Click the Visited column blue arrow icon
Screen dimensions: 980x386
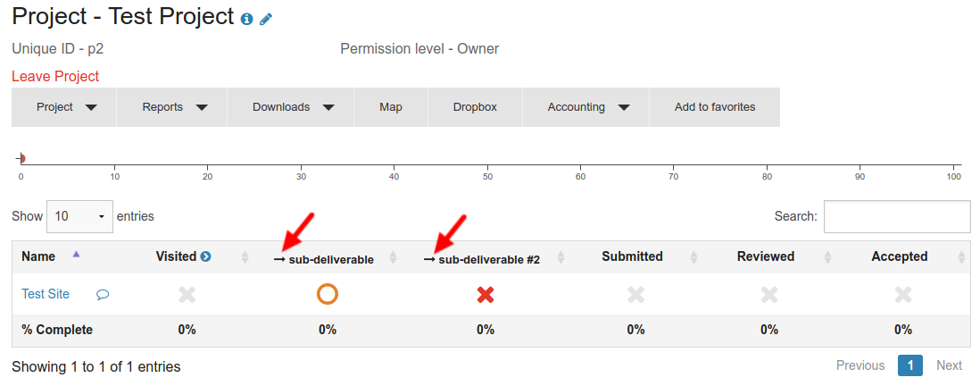coord(206,256)
